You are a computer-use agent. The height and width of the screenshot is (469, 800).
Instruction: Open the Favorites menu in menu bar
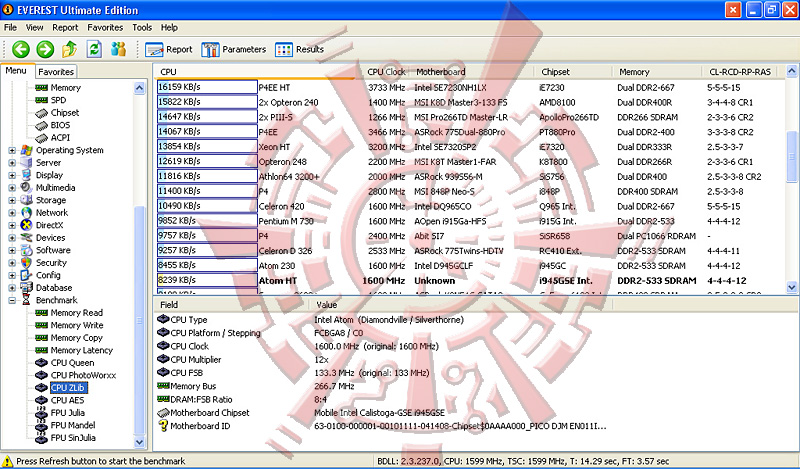[x=105, y=27]
